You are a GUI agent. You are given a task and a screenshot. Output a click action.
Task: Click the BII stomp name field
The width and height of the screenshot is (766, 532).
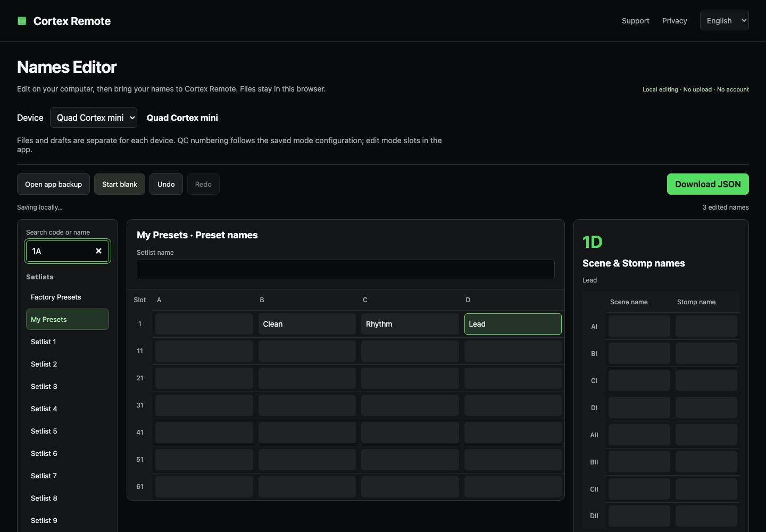[706, 462]
